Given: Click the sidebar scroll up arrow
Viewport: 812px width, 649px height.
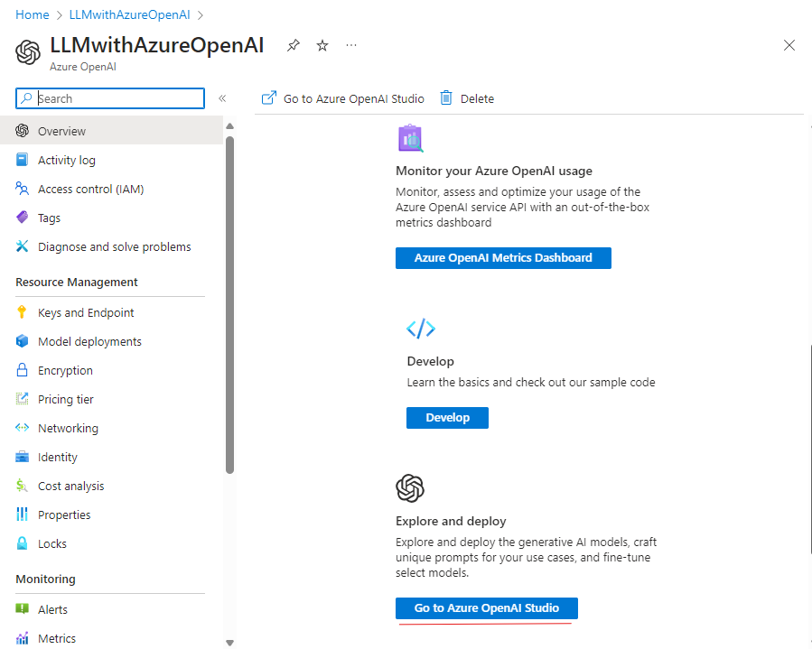Looking at the screenshot, I should tap(230, 125).
